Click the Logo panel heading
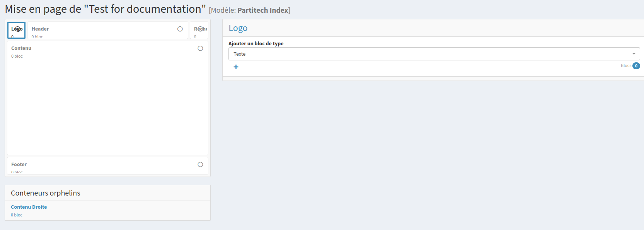Image resolution: width=644 pixels, height=230 pixels. tap(238, 28)
